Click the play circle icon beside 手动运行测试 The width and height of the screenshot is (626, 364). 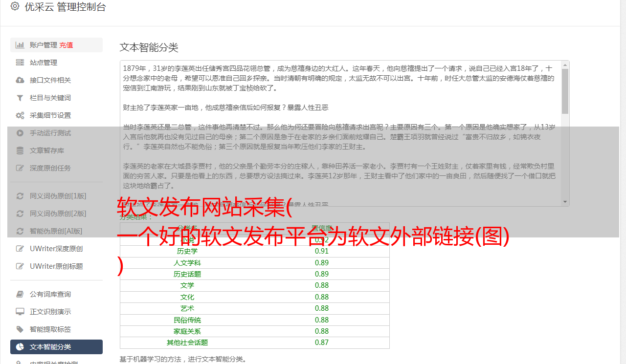coord(20,133)
